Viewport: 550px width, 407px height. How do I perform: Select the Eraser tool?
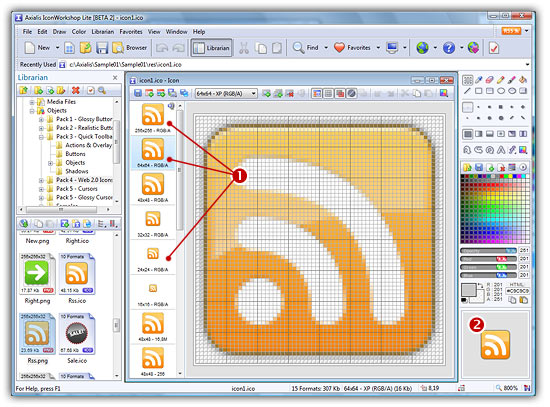point(490,80)
